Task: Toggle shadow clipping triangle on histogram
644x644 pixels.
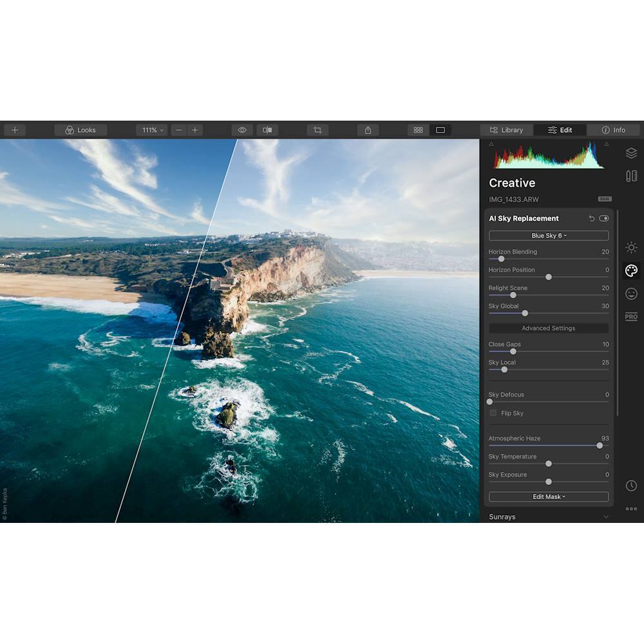Action: 491,144
